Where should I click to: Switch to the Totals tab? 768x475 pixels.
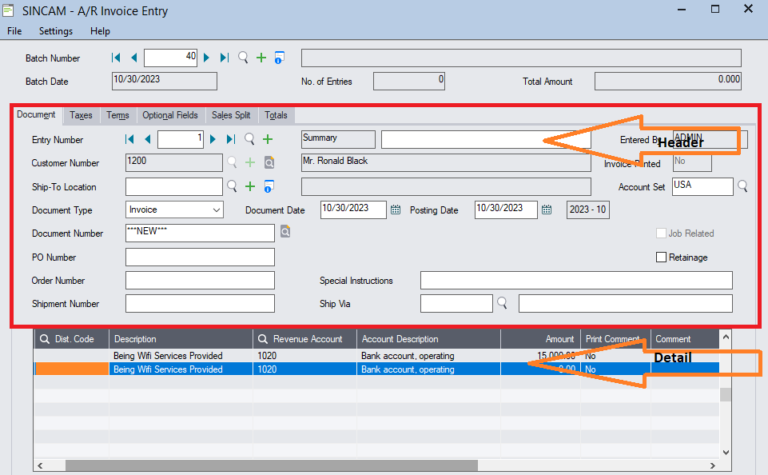coord(276,115)
